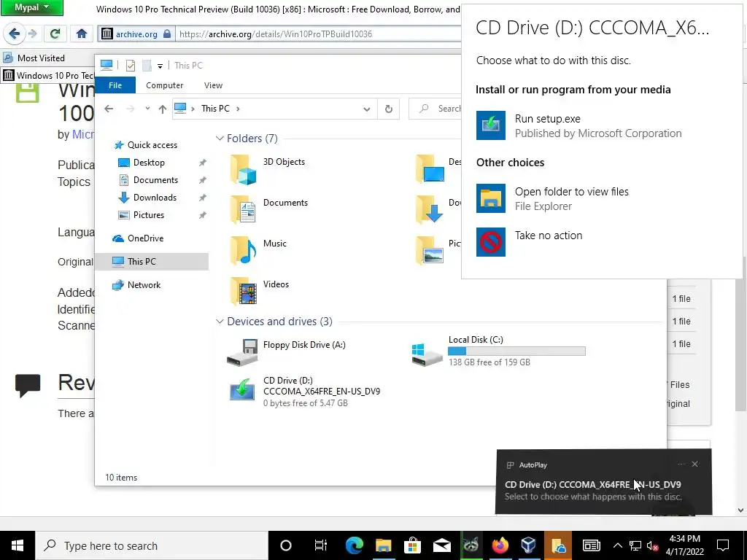This screenshot has height=560, width=747.
Task: Select Network in navigation pane
Action: point(144,285)
